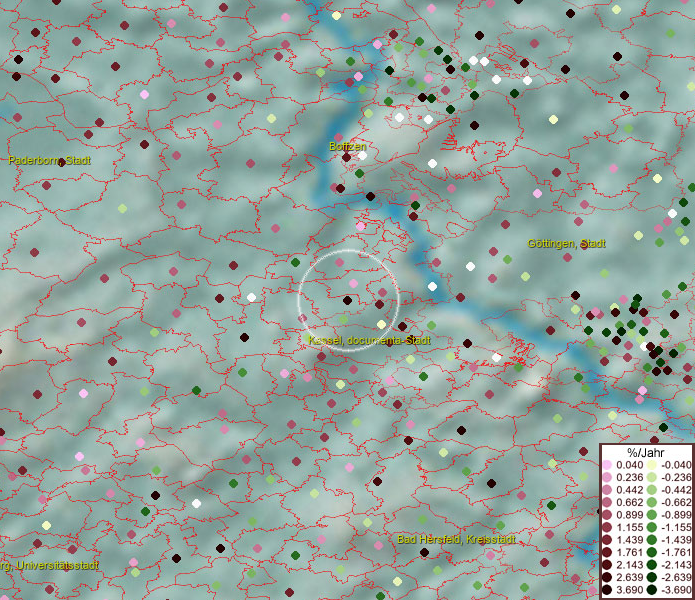This screenshot has width=695, height=600.
Task: Click the -1.761 legend value
Action: 676,553
